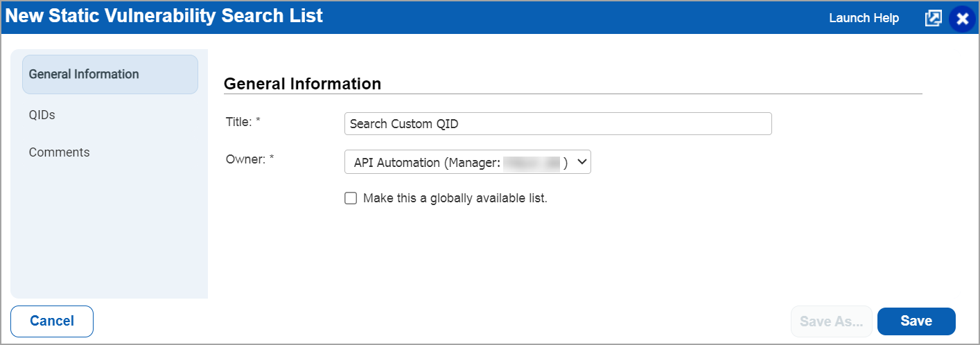
Task: Click the 'Title: *' field label
Action: (243, 121)
